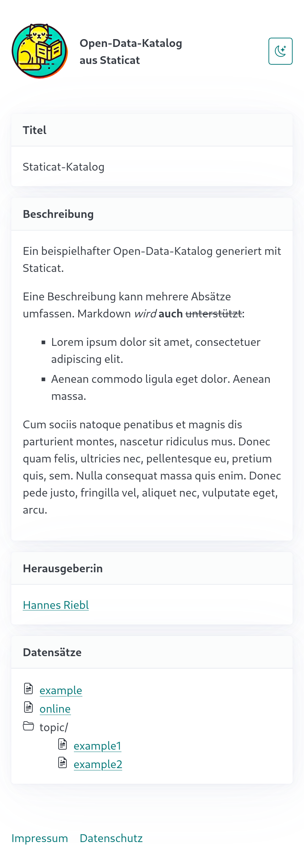Open the online dataset link

55,709
